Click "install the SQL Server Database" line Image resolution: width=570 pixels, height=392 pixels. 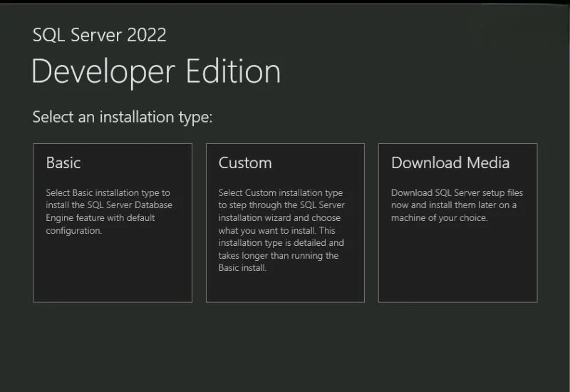pos(108,205)
